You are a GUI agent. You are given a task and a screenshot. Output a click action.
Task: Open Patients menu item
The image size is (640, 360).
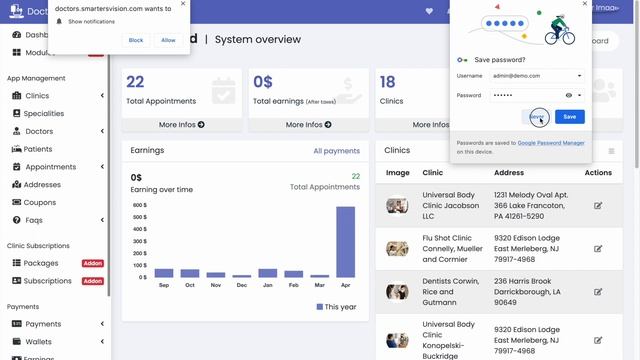tap(38, 149)
